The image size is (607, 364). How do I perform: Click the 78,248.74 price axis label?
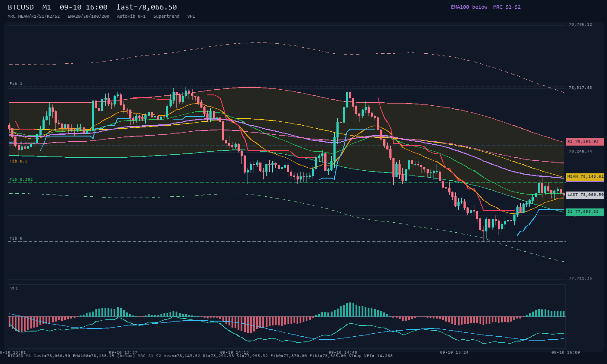(x=580, y=151)
